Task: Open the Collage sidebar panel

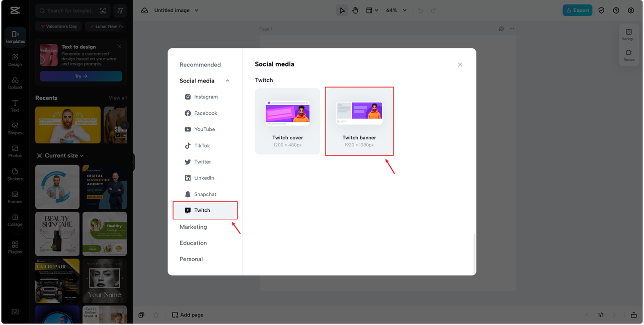Action: coord(15,221)
